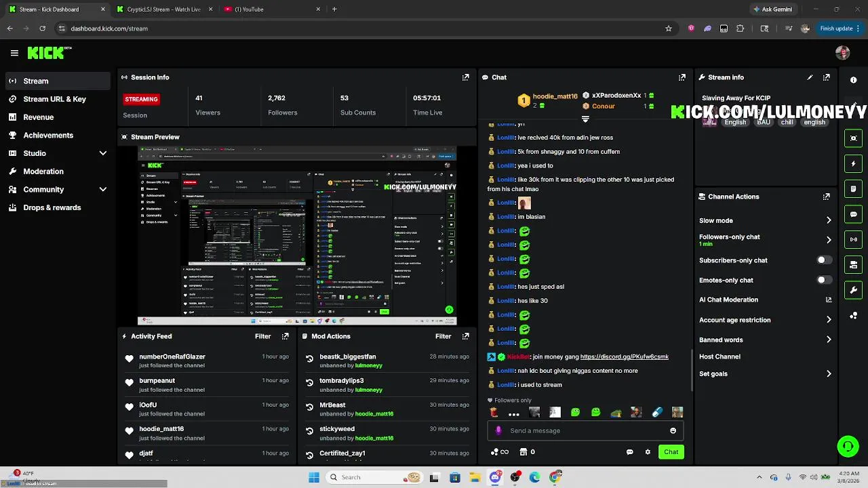Pop out the Stream info panel
Screen dimensions: 868x488
[x=826, y=77]
